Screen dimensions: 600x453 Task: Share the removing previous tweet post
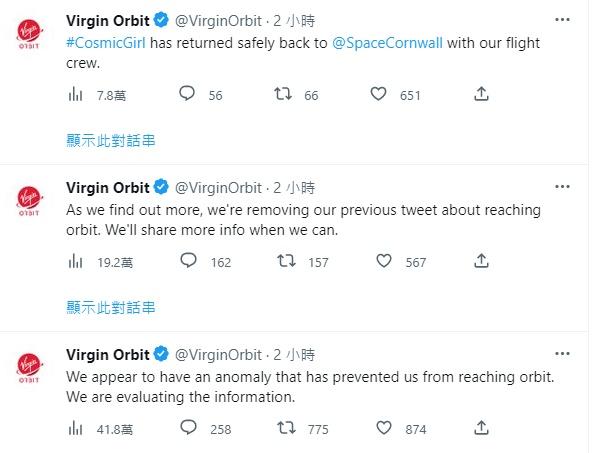tap(481, 262)
